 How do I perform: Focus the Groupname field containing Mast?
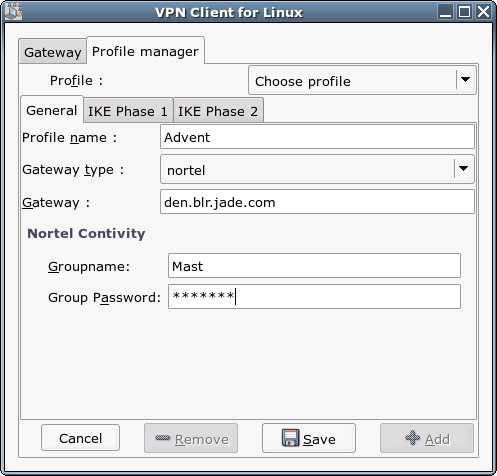pyautogui.click(x=314, y=266)
